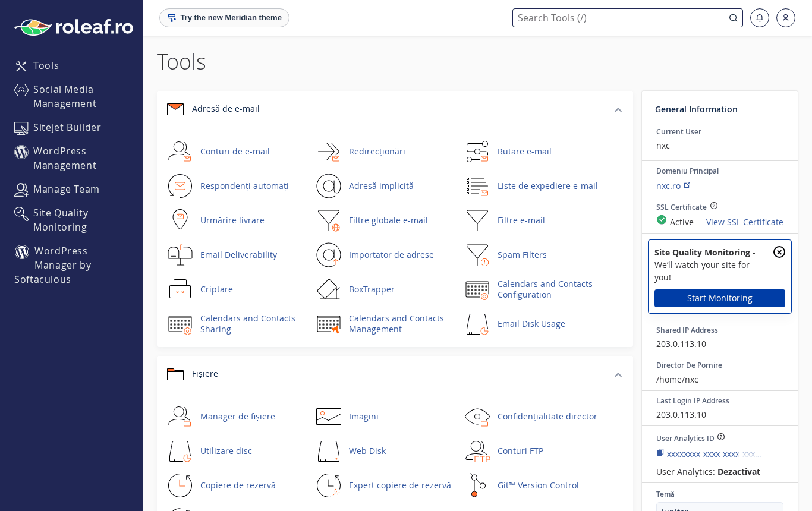Open the Conturi FTP icon
The height and width of the screenshot is (511, 812).
pyautogui.click(x=477, y=451)
